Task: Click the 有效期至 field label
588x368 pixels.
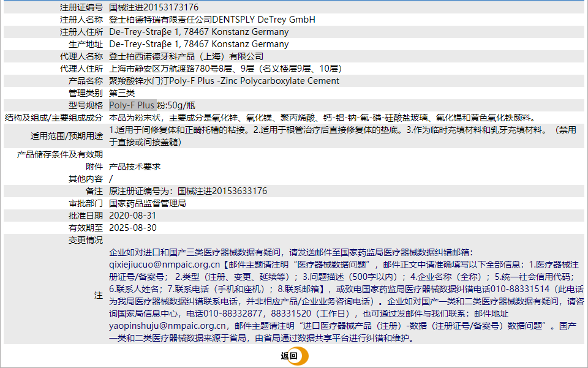Action: point(86,228)
